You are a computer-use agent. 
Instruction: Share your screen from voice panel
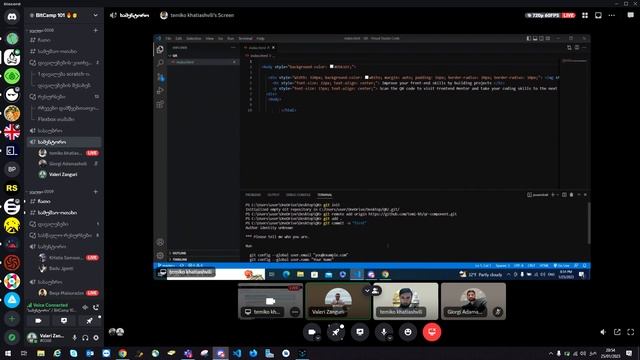point(64,321)
